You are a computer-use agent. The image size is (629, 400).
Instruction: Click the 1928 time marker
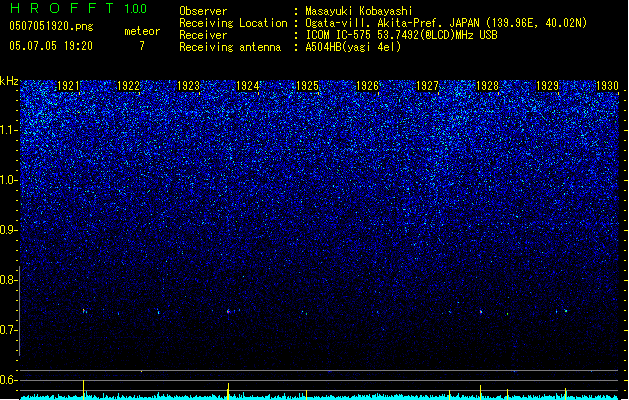point(487,86)
